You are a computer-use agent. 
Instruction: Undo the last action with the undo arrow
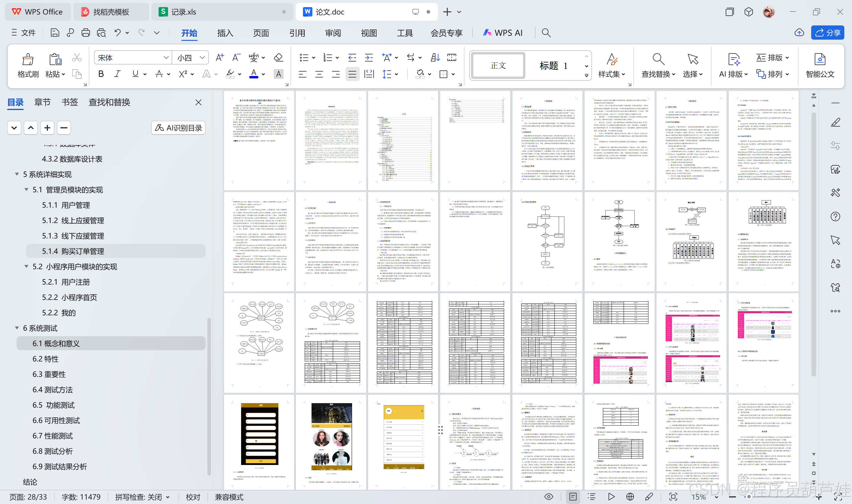tap(117, 33)
